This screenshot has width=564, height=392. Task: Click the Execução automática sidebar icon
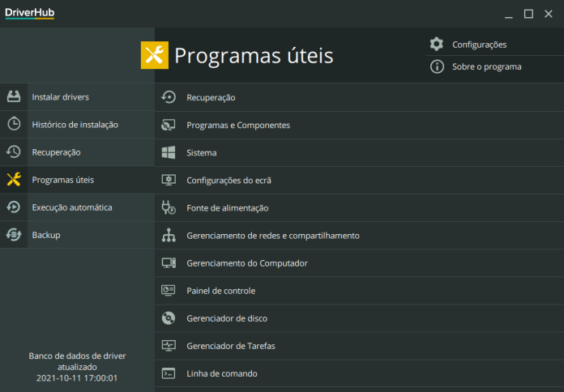14,207
